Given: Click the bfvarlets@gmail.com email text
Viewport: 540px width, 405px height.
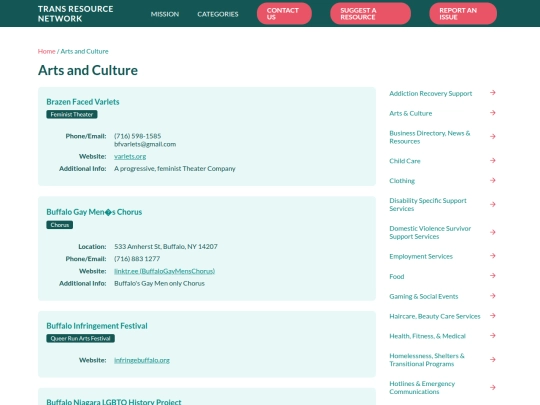Looking at the screenshot, I should click(x=145, y=144).
